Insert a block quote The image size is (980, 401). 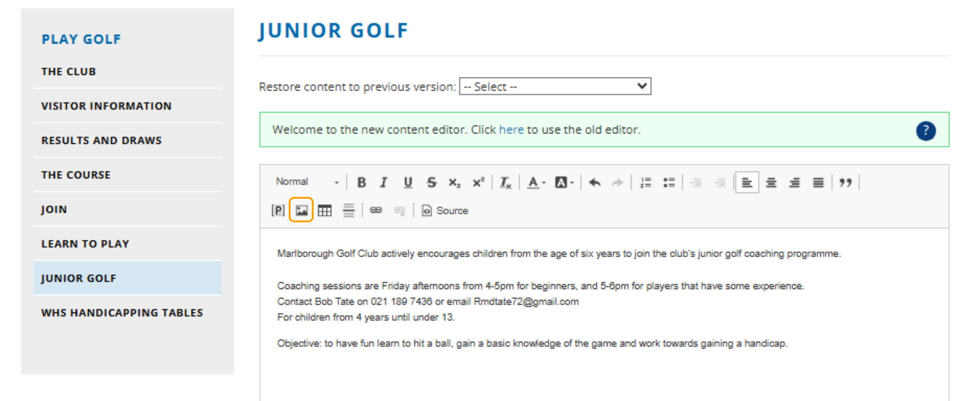point(845,182)
